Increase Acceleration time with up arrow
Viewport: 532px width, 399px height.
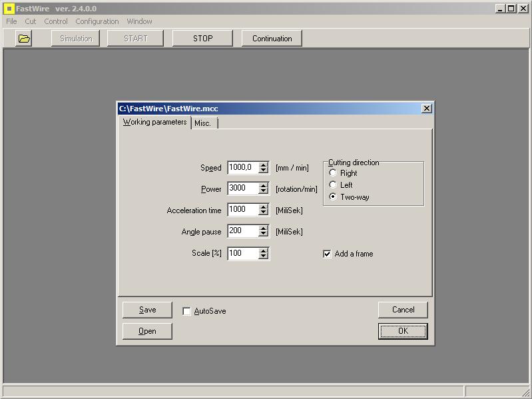264,206
